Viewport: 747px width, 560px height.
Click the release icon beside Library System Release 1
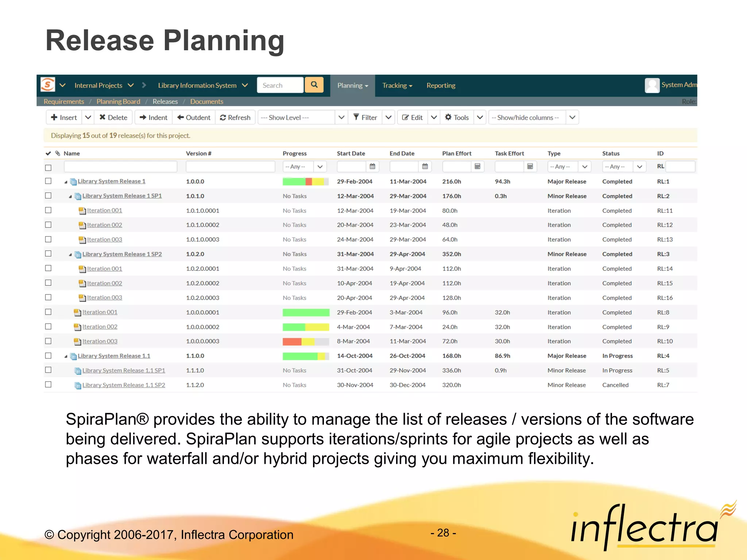[x=73, y=182]
